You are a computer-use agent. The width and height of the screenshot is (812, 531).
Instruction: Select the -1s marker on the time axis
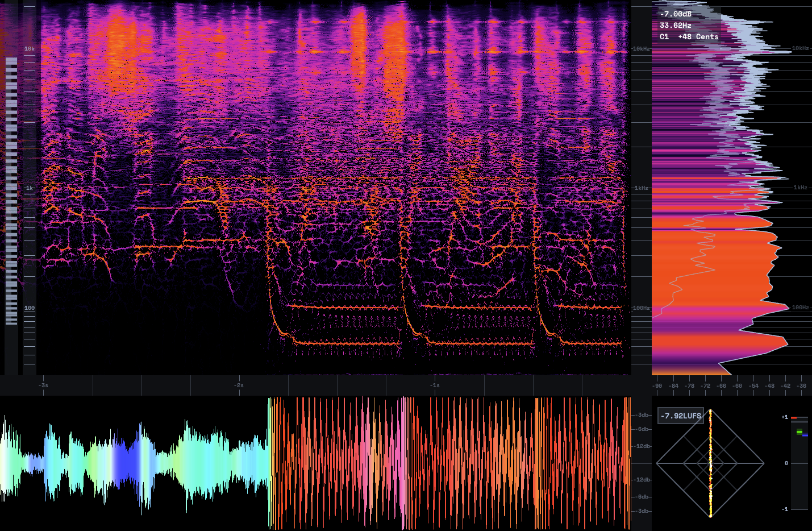pos(435,385)
